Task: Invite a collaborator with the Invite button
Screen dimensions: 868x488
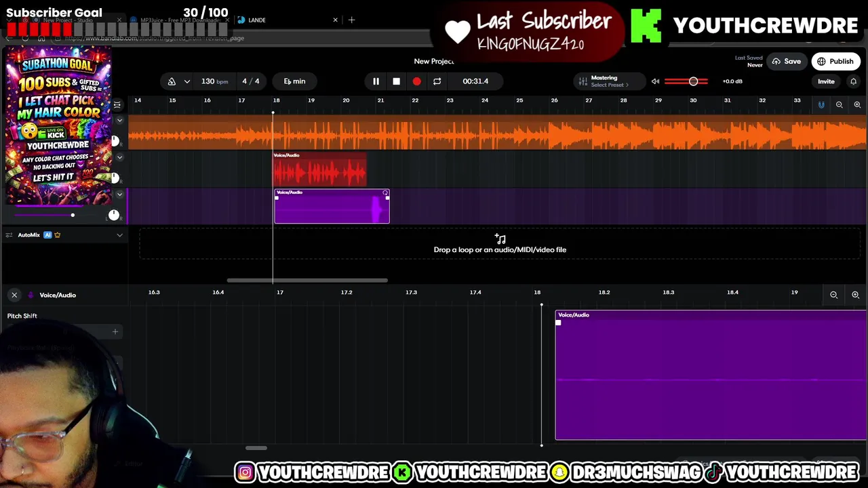Action: pyautogui.click(x=826, y=81)
